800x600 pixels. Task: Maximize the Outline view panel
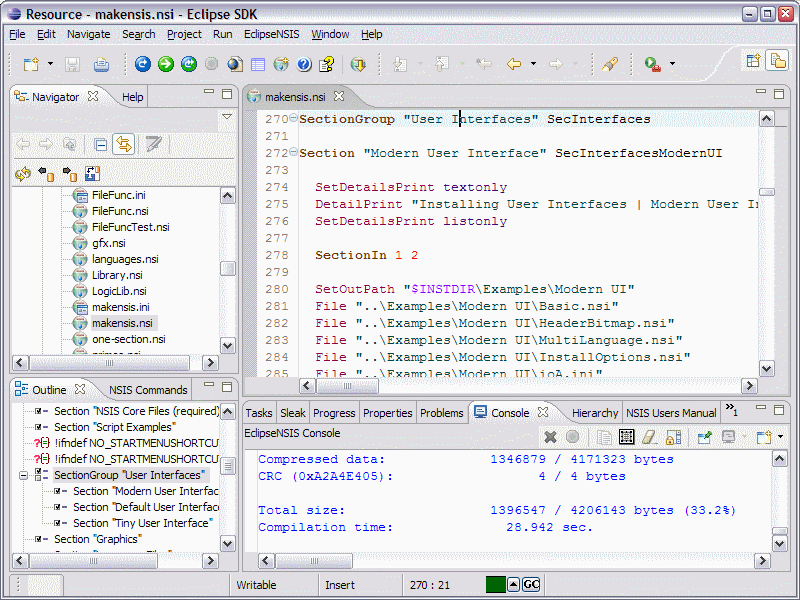(x=227, y=387)
